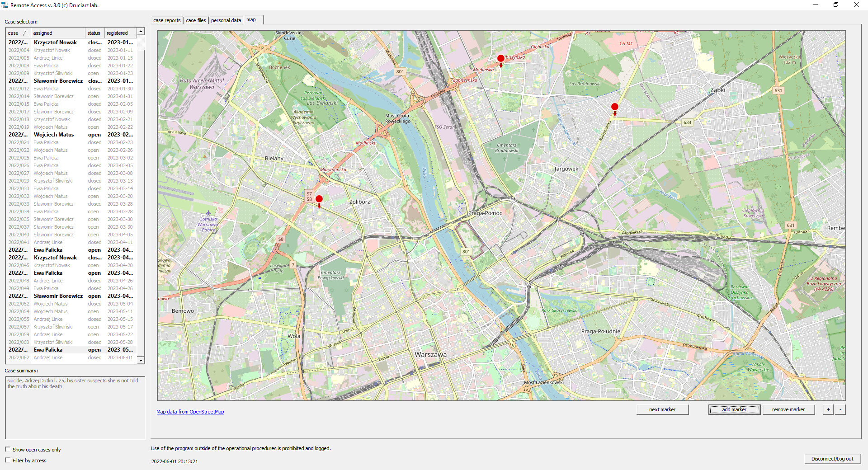868x470 pixels.
Task: Zoom in on map with the "+" button
Action: (828, 409)
